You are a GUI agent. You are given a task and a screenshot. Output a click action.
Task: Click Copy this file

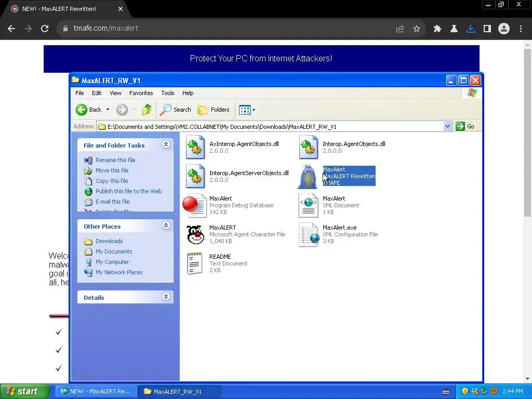tap(112, 181)
